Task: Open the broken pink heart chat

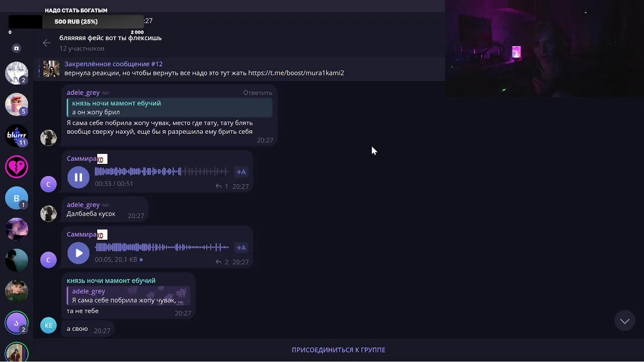Action: click(17, 167)
